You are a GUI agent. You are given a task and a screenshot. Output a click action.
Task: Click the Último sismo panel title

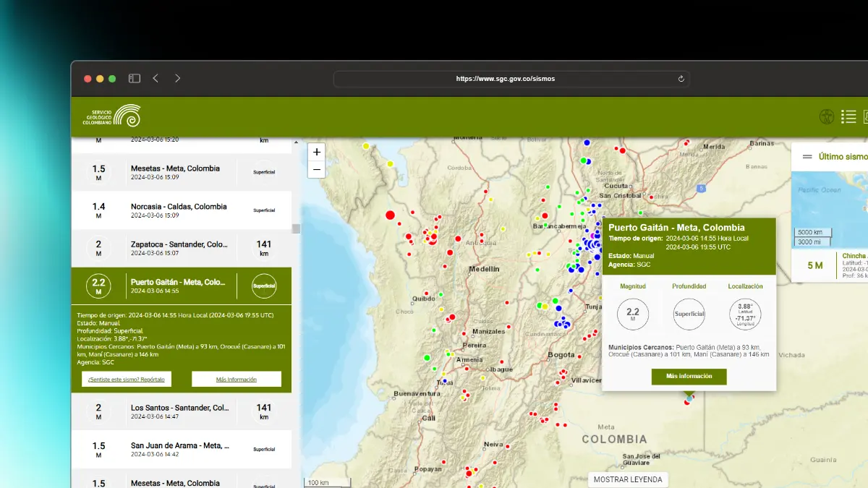[x=843, y=156]
